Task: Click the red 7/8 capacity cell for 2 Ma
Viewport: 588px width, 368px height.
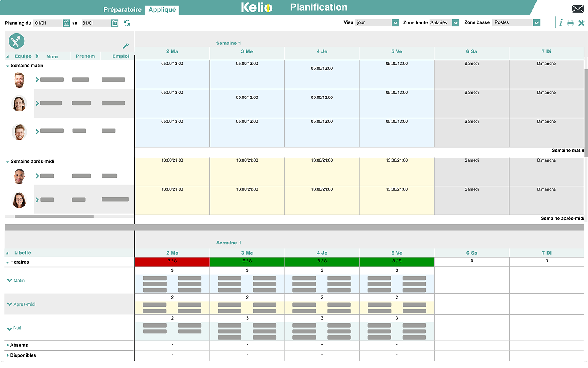Action: (172, 261)
